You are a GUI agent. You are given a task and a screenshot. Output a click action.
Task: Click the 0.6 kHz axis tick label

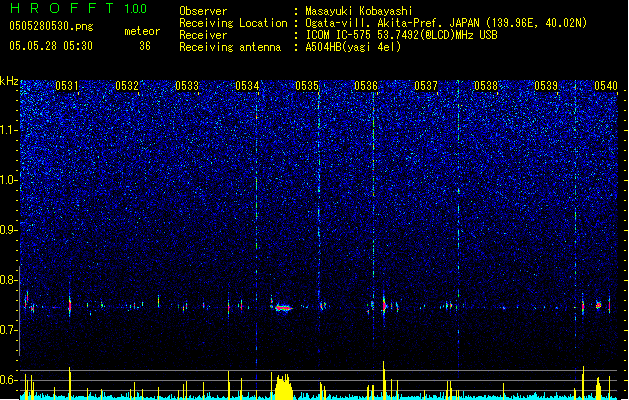(9, 380)
